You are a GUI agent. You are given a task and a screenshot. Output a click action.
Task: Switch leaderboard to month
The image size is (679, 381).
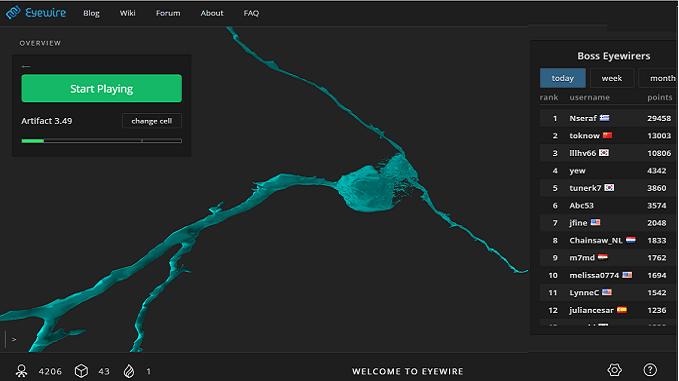659,78
